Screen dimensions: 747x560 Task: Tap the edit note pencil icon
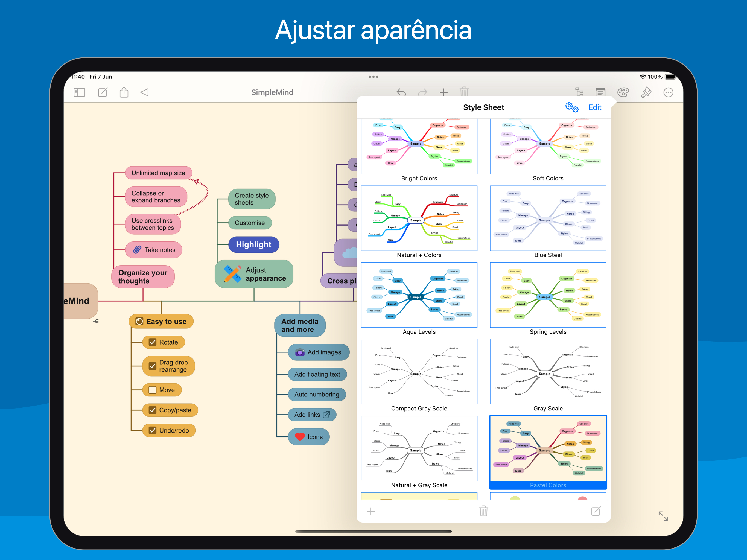point(103,92)
